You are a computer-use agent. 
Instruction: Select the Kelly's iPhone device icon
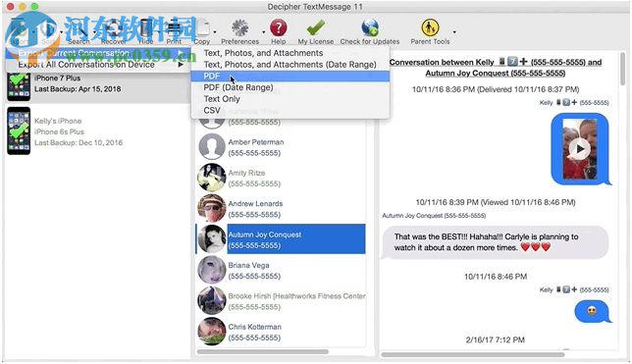[19, 131]
